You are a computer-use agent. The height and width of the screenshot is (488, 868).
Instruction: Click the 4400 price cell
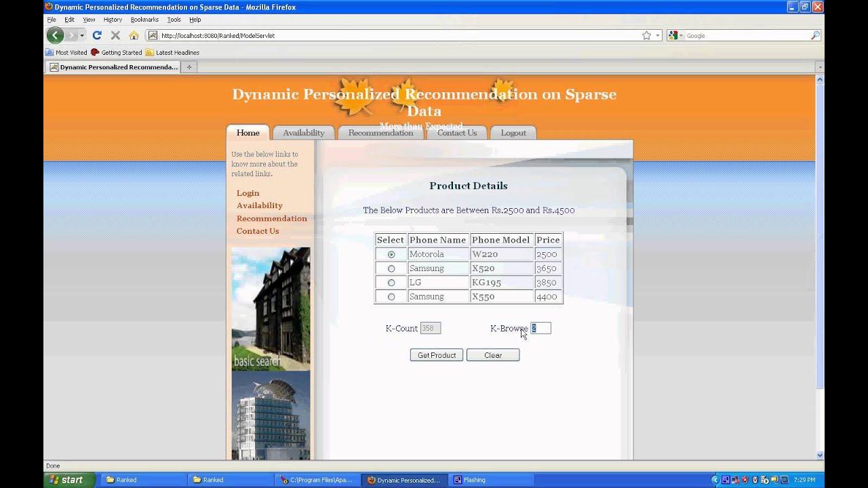click(x=548, y=297)
